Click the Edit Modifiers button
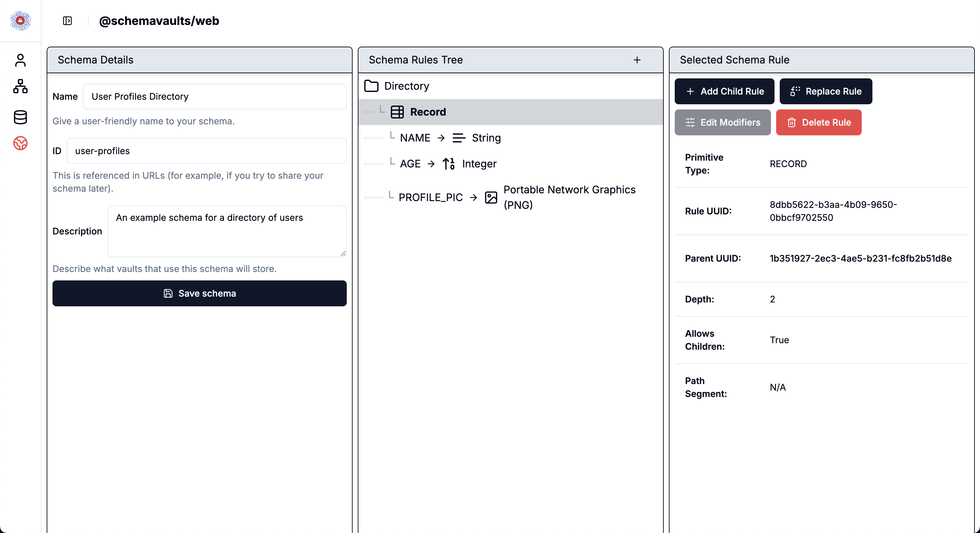 point(722,122)
